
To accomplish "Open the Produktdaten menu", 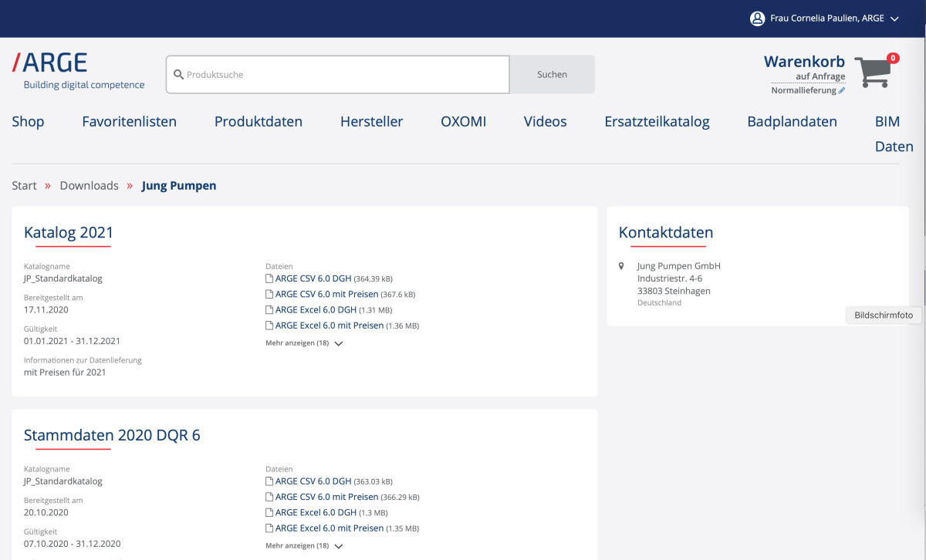I will coord(259,121).
